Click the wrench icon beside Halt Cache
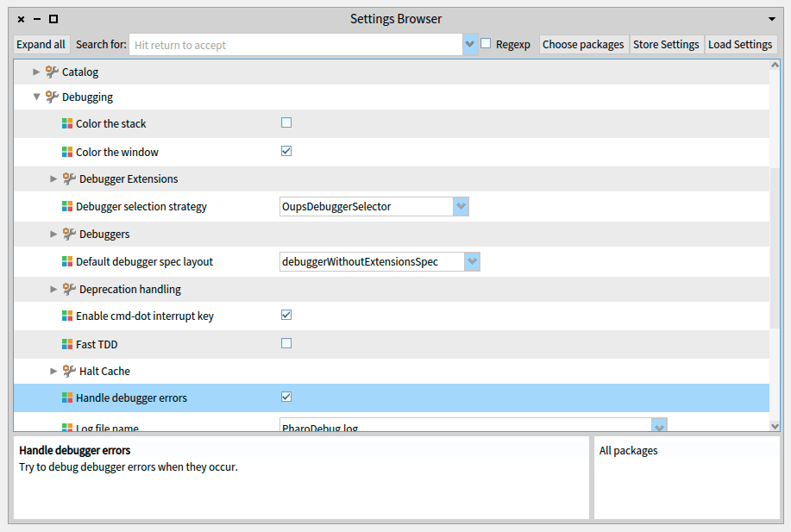 tap(69, 372)
